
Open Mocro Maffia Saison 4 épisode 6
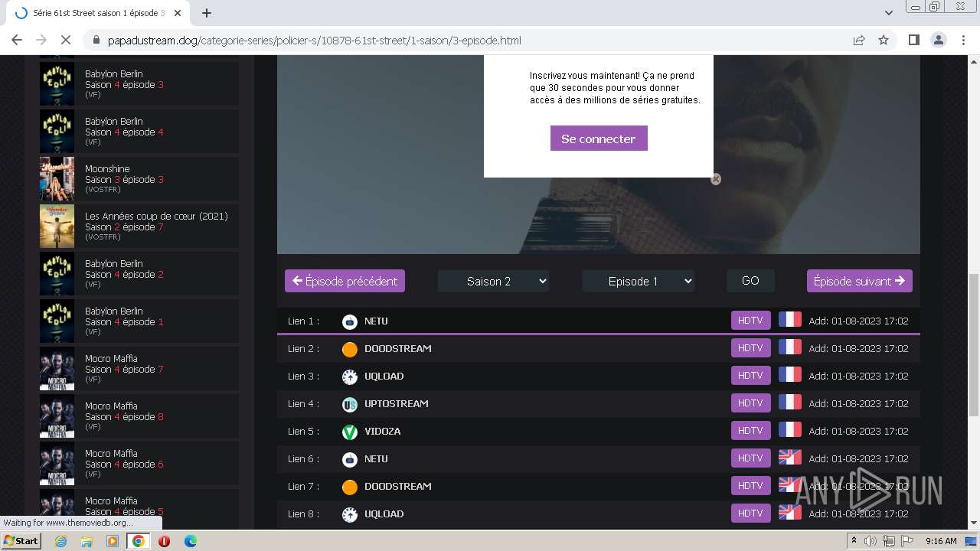click(139, 464)
